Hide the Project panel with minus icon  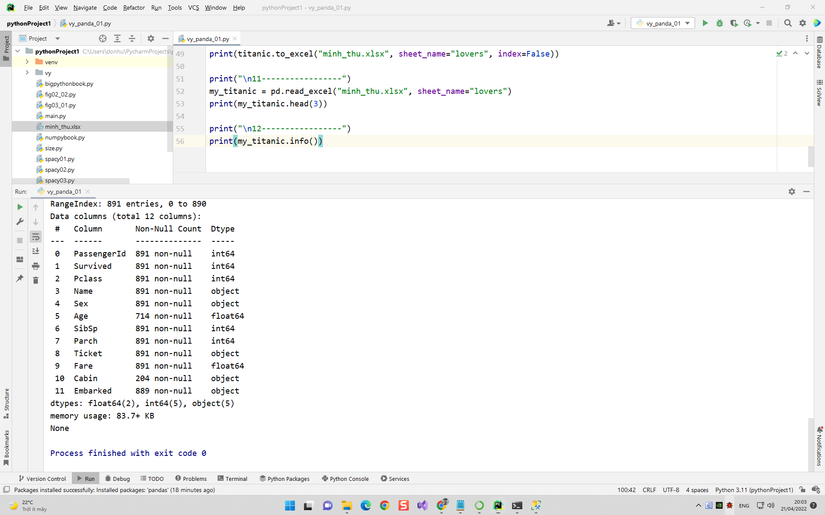coord(165,38)
